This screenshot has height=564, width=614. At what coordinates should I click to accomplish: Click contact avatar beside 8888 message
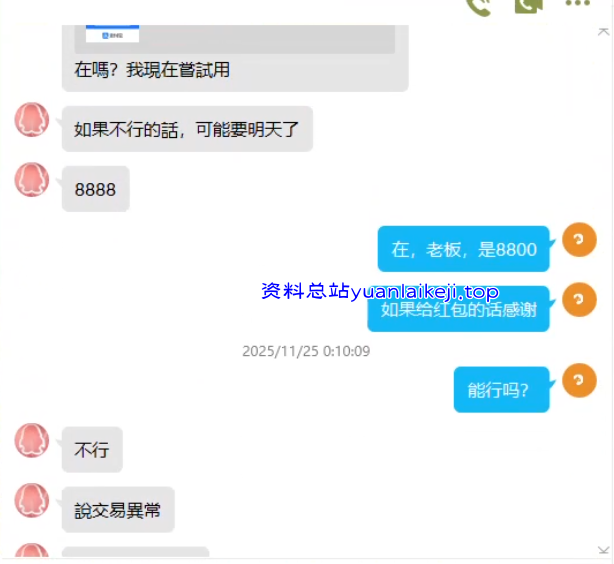tap(32, 179)
